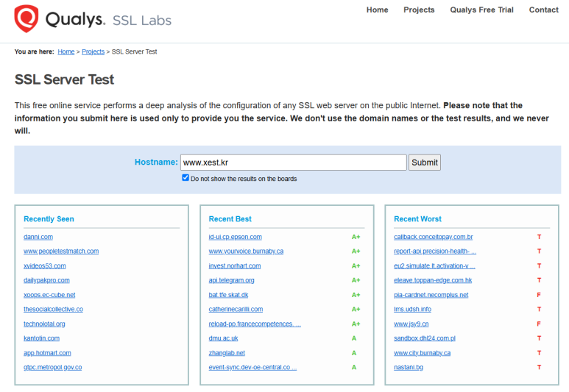Open id-ui.cp.epson.com in Recent Best

235,237
